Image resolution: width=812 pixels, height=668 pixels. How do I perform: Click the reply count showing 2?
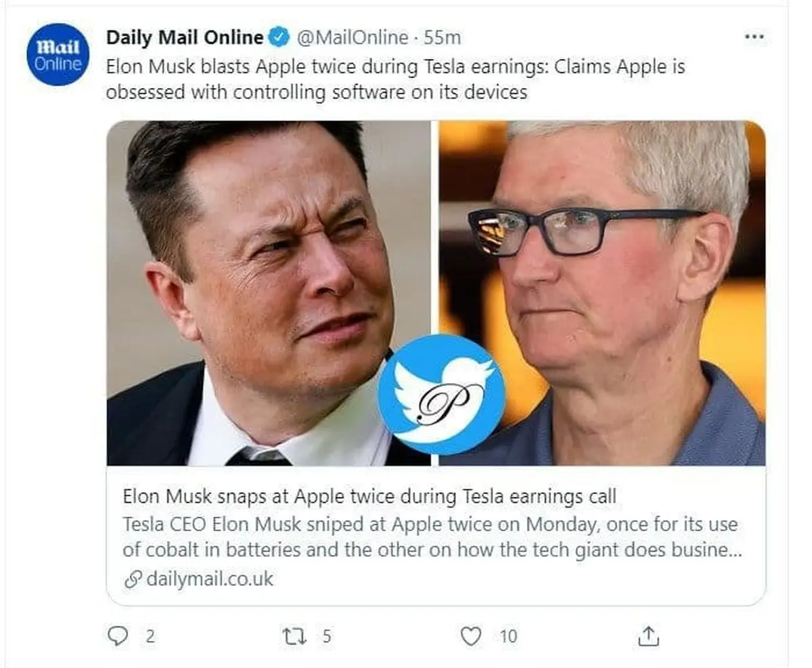150,636
